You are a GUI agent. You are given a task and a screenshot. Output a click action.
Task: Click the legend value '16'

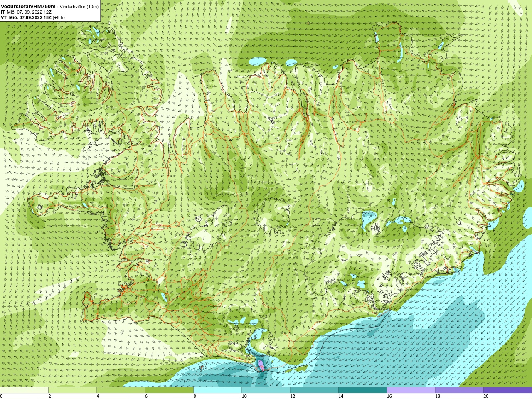(389, 396)
